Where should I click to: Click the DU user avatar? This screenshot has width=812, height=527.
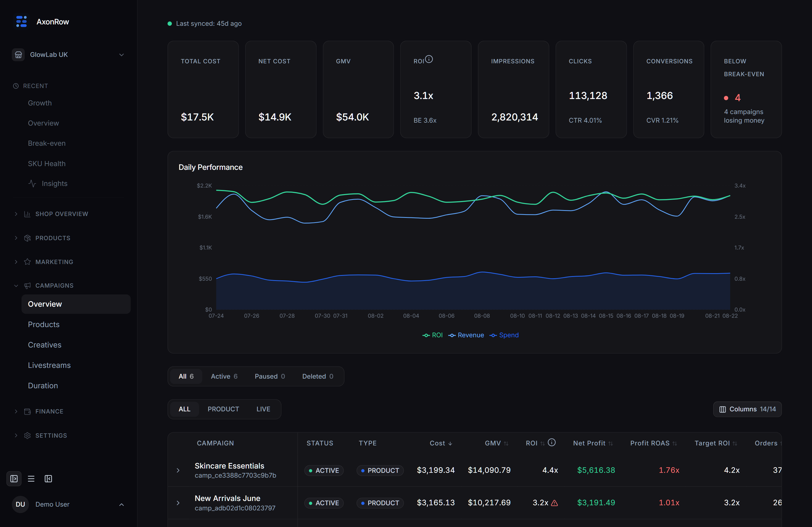[x=20, y=504]
